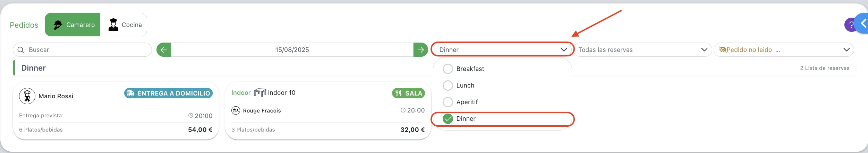
Task: Click the green SALA badge
Action: click(408, 93)
